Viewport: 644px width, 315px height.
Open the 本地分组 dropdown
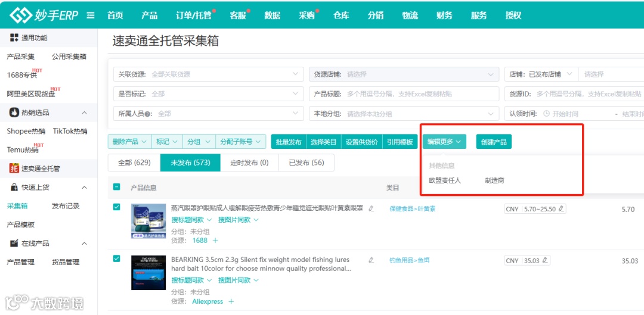point(404,114)
